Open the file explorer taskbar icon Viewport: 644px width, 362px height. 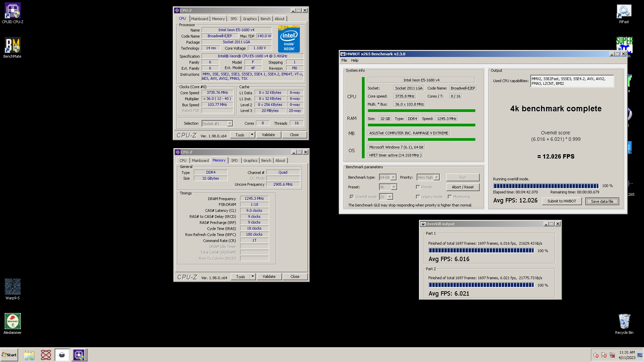point(29,355)
